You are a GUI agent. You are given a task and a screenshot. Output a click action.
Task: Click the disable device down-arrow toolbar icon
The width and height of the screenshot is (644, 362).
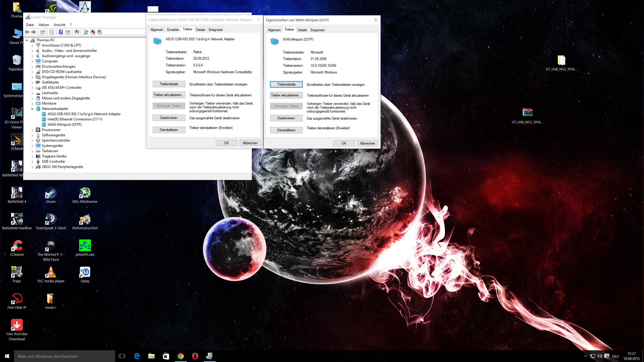[100, 32]
